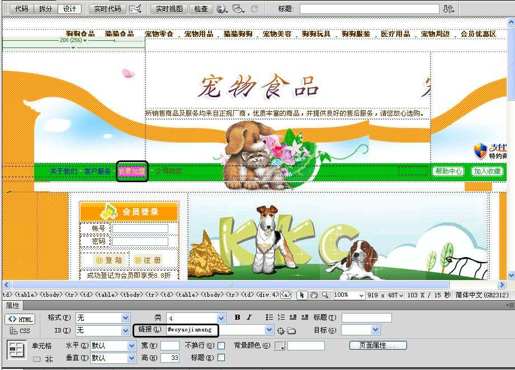Click the 狗狗食品 navigation link
515x370 pixels.
pos(80,34)
